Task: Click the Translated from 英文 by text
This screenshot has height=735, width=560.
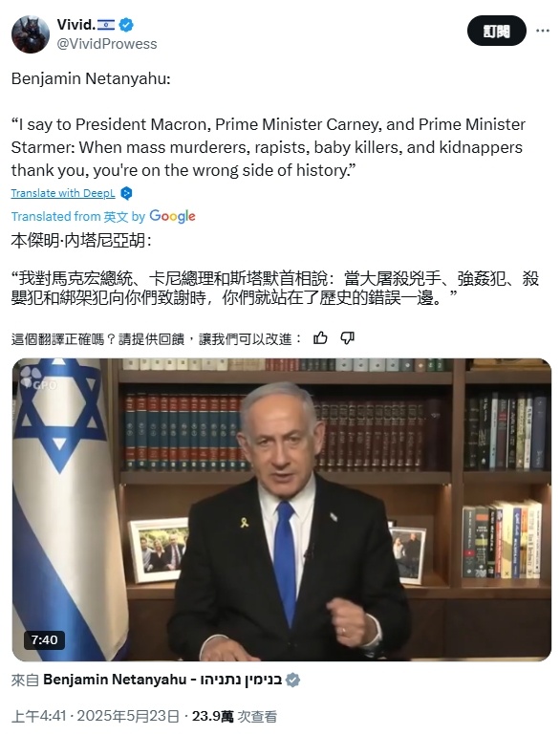Action: click(78, 217)
